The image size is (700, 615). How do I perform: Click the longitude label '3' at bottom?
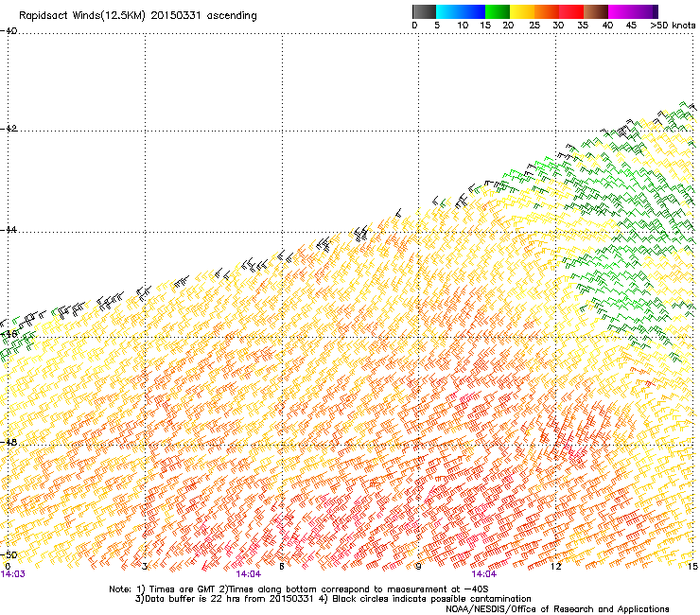tap(145, 567)
